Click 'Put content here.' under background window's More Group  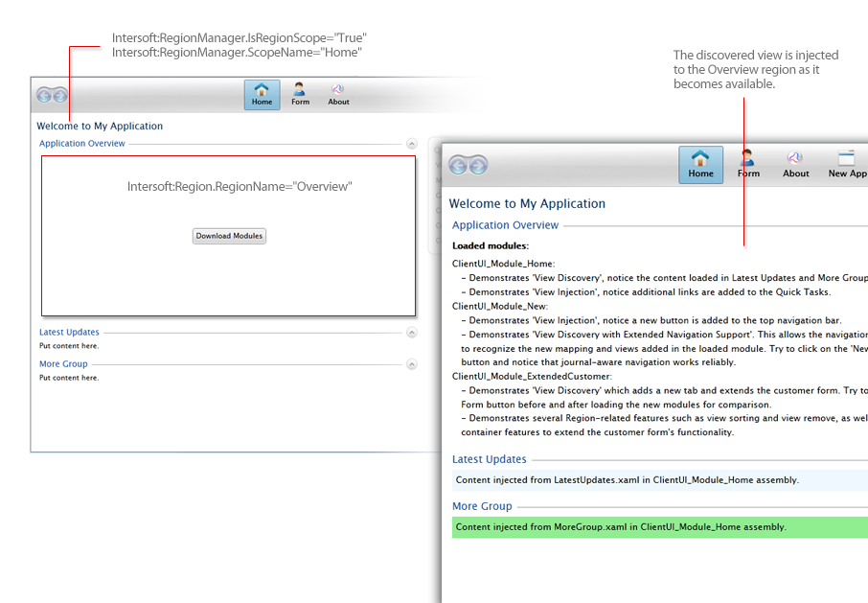click(x=69, y=378)
